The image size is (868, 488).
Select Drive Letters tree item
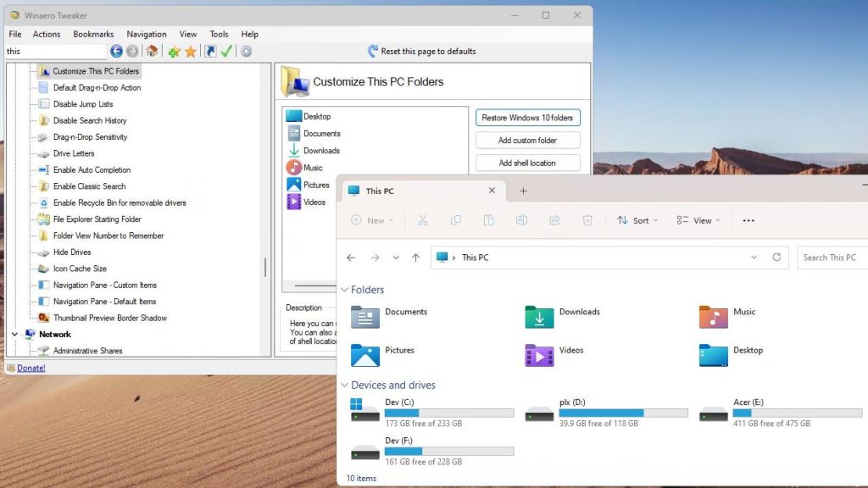point(66,154)
